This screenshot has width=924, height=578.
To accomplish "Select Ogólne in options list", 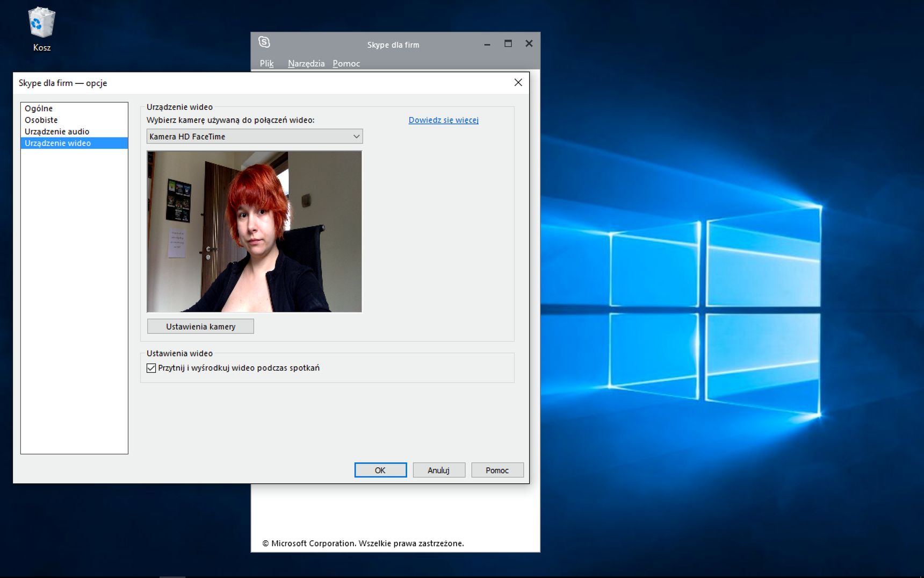I will (74, 108).
